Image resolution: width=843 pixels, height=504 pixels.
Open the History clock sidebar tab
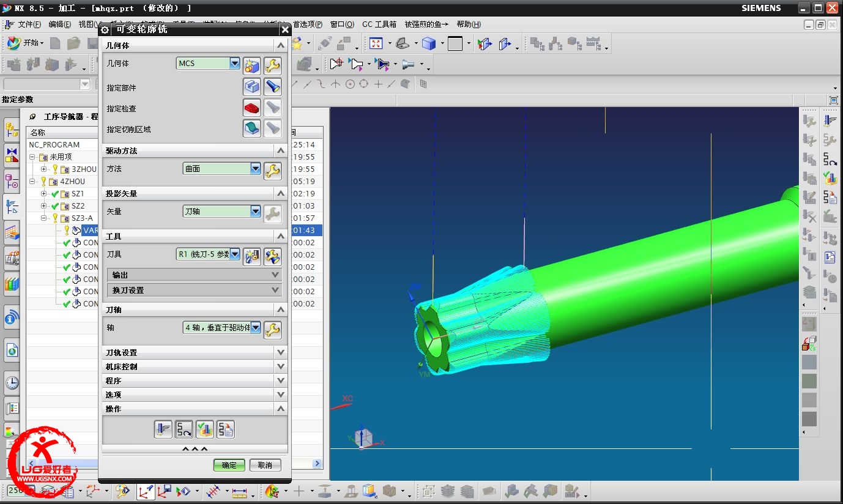point(12,383)
